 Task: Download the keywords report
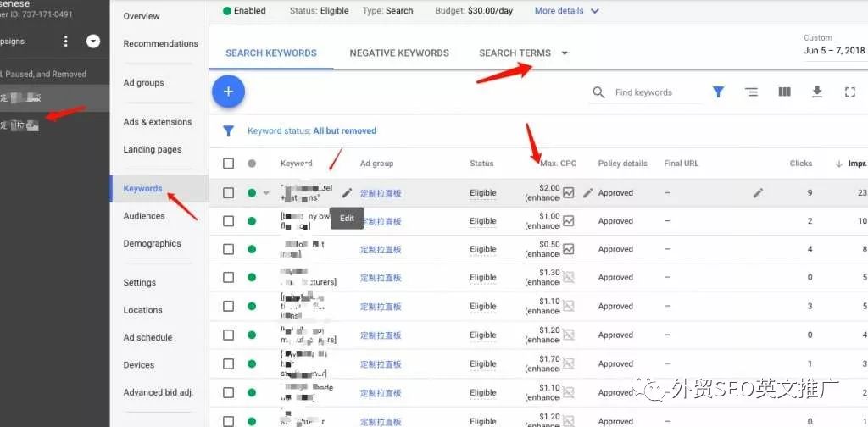[817, 92]
